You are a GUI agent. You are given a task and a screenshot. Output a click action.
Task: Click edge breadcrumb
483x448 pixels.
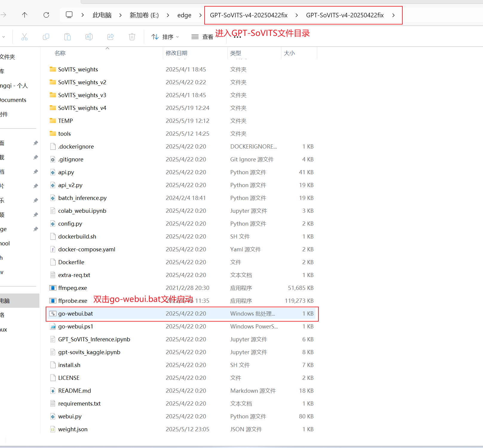(x=184, y=15)
